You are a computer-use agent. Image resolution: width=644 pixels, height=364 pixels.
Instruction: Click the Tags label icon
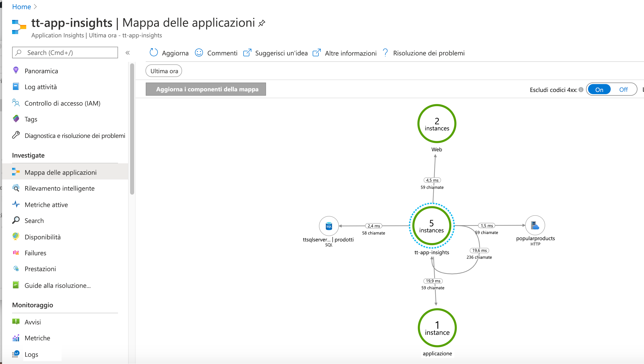pyautogui.click(x=16, y=119)
